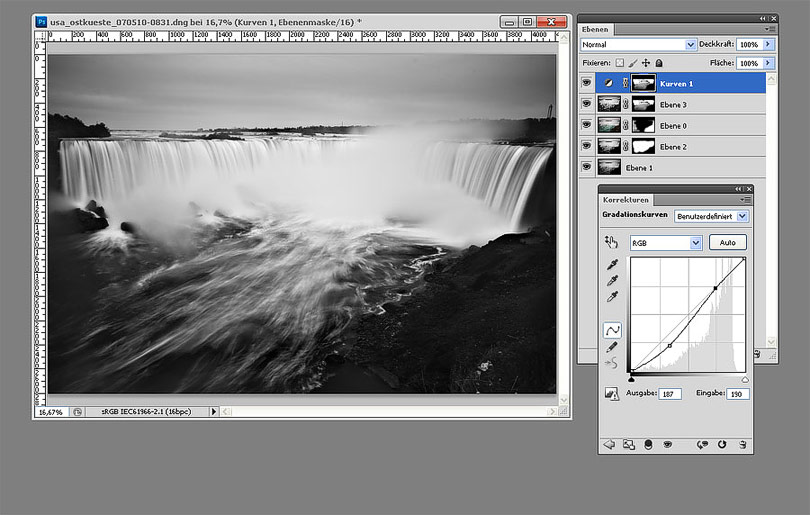Pick the black point eyedropper
This screenshot has height=515, width=810.
613,264
